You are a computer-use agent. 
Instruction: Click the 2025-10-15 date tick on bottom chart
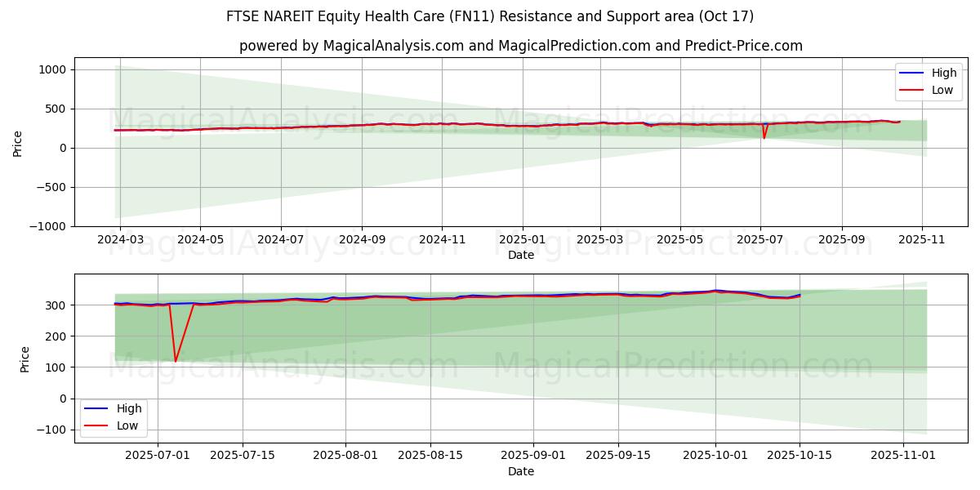point(799,457)
